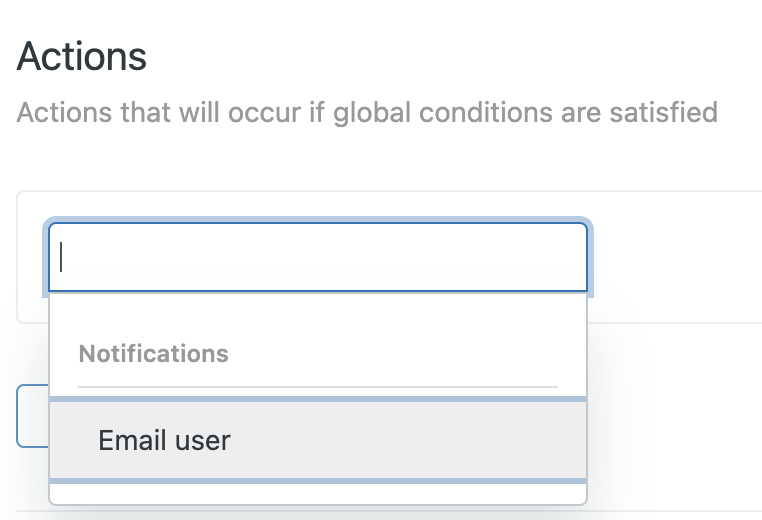Click the outlined button behind the dropdown
The width and height of the screenshot is (762, 520).
[33, 415]
